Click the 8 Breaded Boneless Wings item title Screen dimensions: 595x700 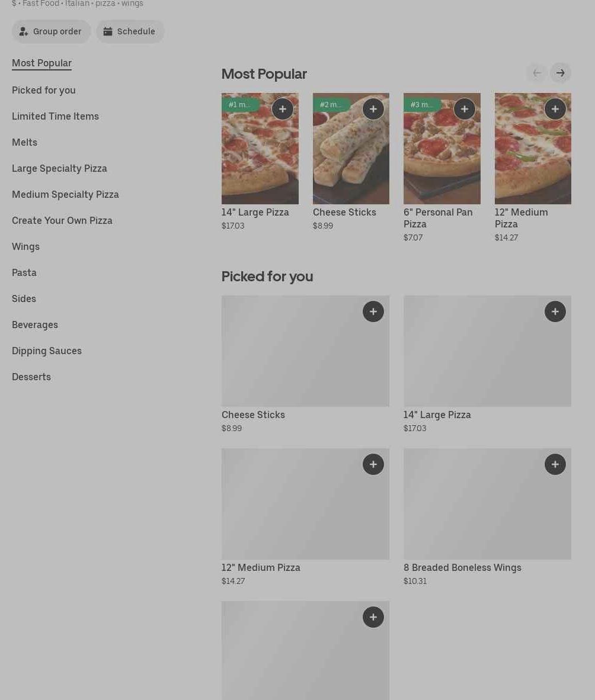pos(462,567)
